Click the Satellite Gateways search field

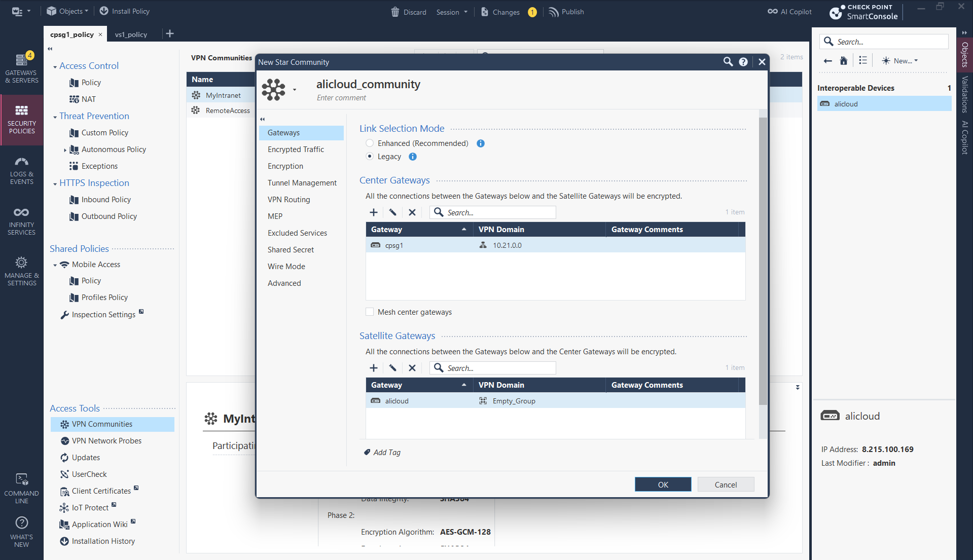pos(499,368)
